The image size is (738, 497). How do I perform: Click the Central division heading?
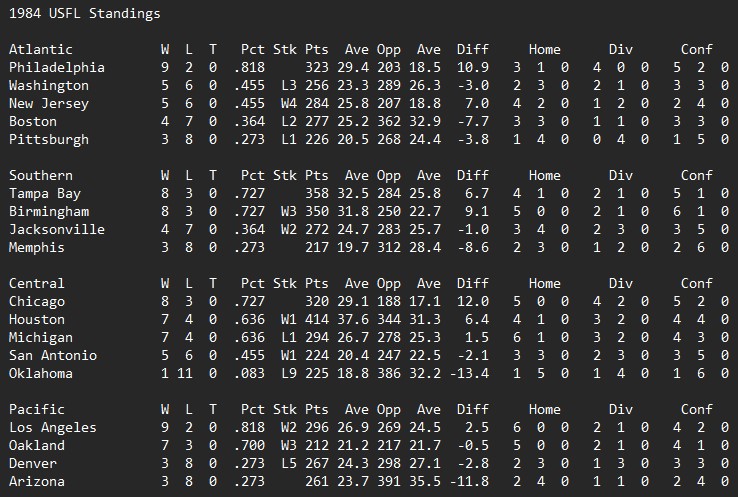click(x=36, y=284)
